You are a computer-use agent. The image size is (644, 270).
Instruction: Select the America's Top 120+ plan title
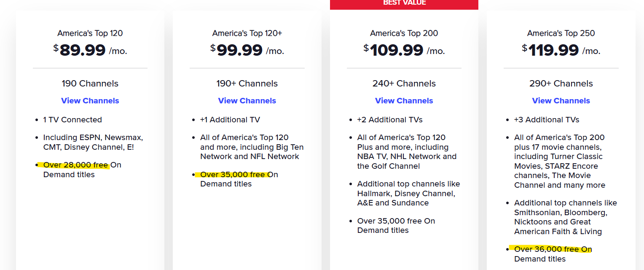(247, 33)
